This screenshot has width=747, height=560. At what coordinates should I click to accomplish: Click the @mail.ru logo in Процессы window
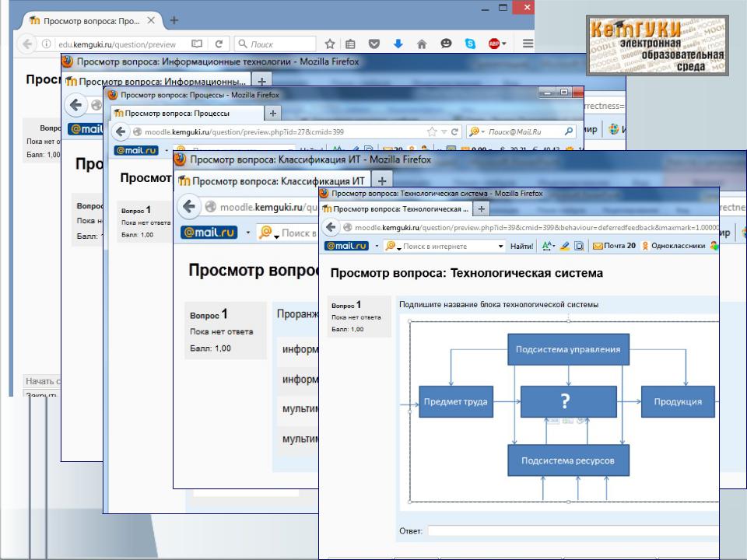(136, 150)
